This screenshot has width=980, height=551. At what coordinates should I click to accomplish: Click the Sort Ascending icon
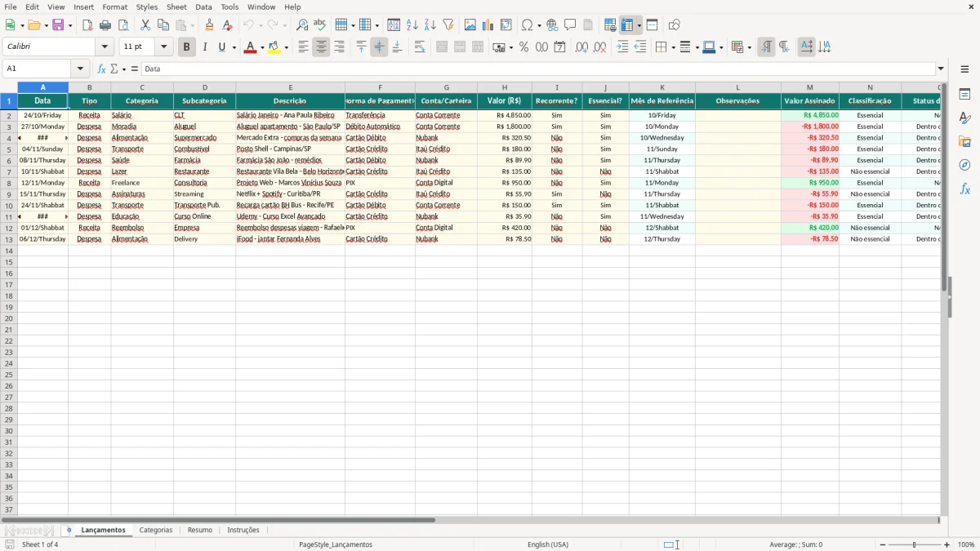click(x=412, y=25)
